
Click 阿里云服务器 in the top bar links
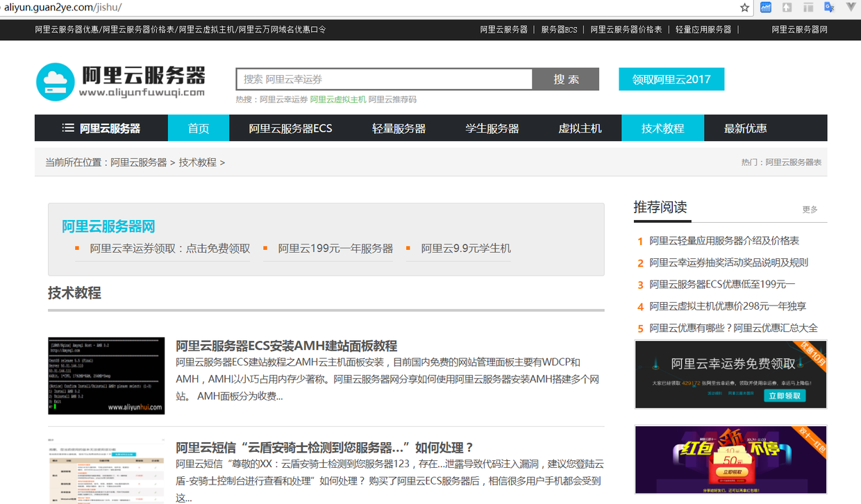pyautogui.click(x=504, y=30)
